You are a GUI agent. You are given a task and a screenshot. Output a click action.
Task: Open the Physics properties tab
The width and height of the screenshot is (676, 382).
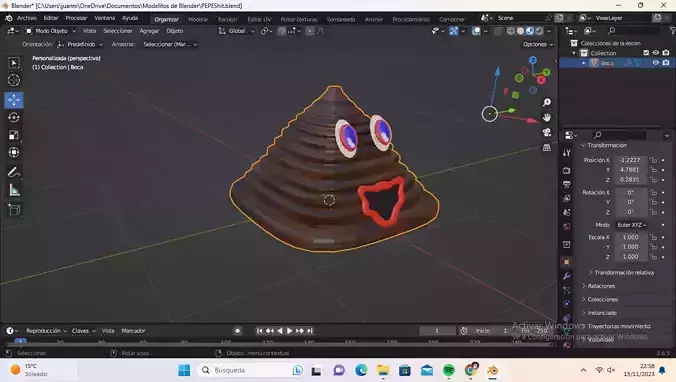coord(566,304)
